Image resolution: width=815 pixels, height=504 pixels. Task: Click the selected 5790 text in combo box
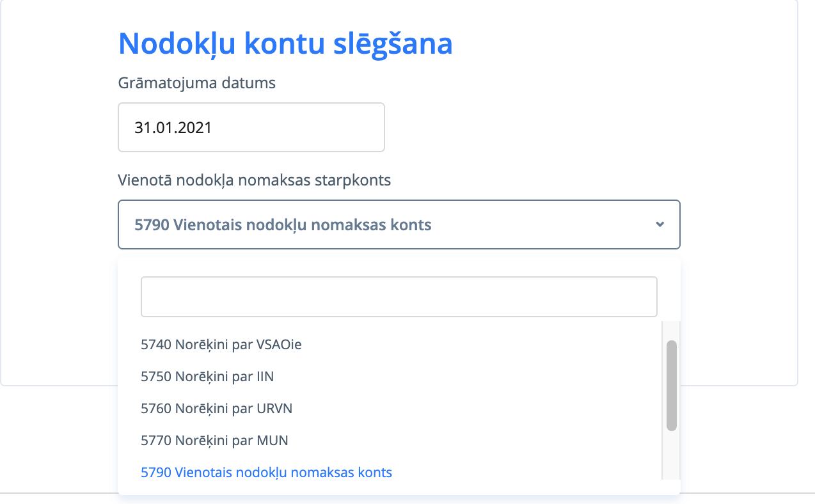[283, 224]
